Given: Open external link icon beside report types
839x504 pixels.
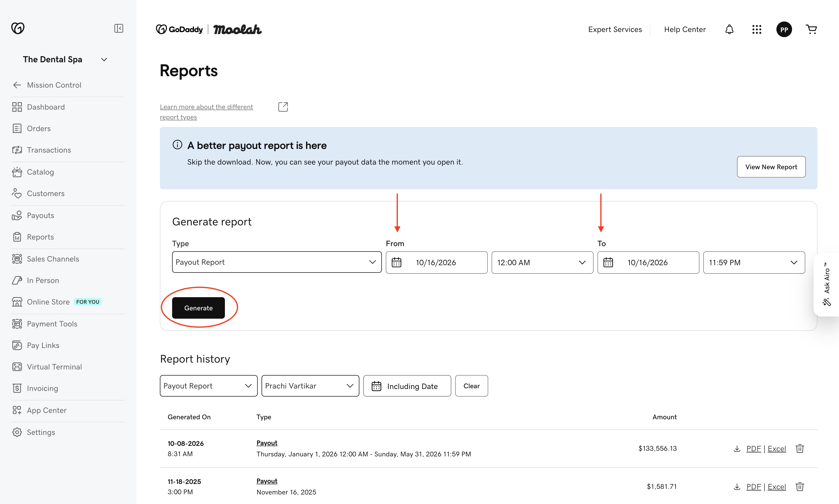Looking at the screenshot, I should click(283, 107).
